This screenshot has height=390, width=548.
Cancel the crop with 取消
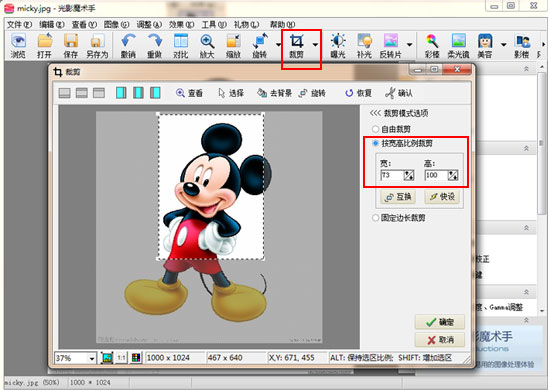pos(440,340)
